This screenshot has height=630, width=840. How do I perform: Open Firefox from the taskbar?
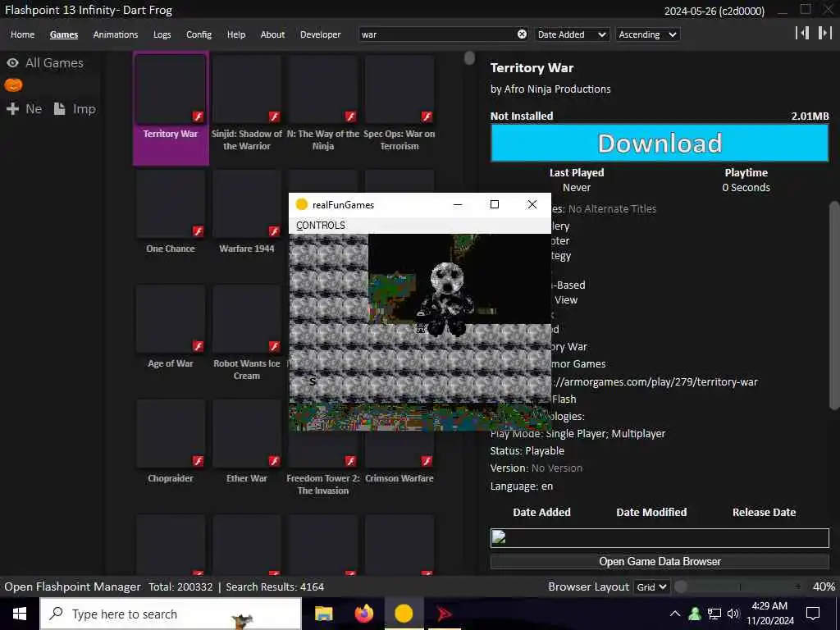click(x=363, y=614)
